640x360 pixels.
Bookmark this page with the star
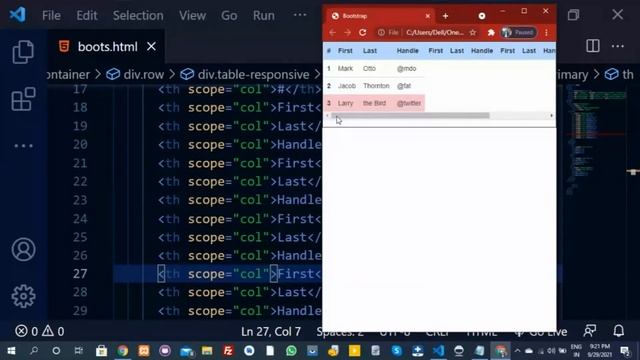pos(473,33)
